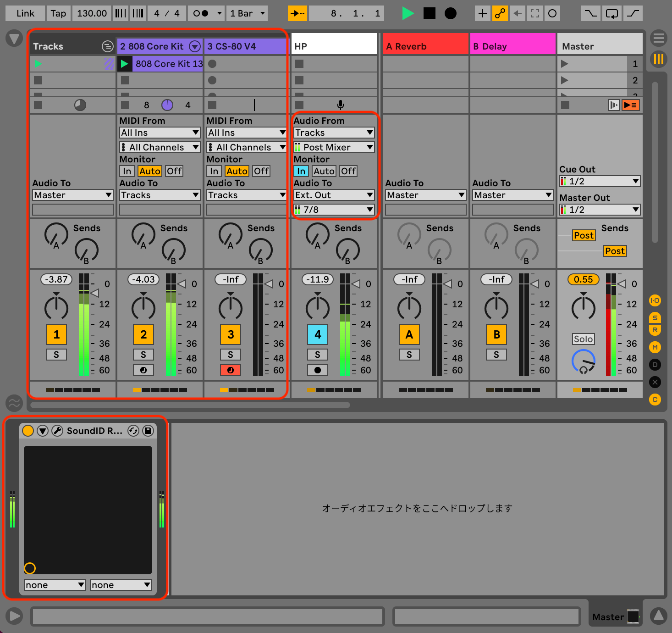Open the metronome settings dropdown arrow
The image size is (672, 633).
click(220, 13)
